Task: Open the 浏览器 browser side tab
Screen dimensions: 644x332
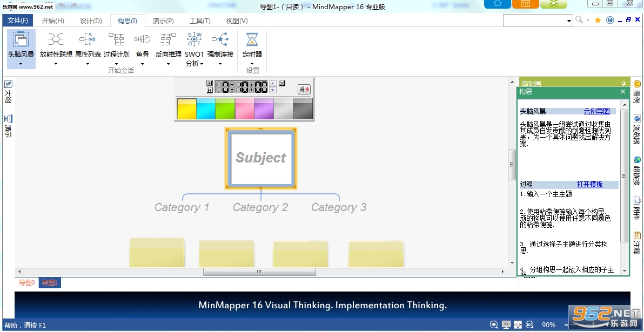Action: (x=637, y=129)
